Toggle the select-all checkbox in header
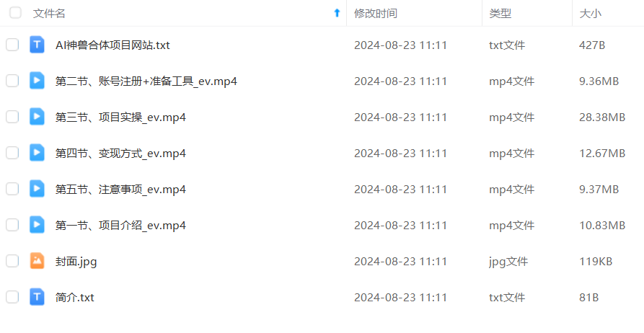The height and width of the screenshot is (333, 644). point(16,13)
